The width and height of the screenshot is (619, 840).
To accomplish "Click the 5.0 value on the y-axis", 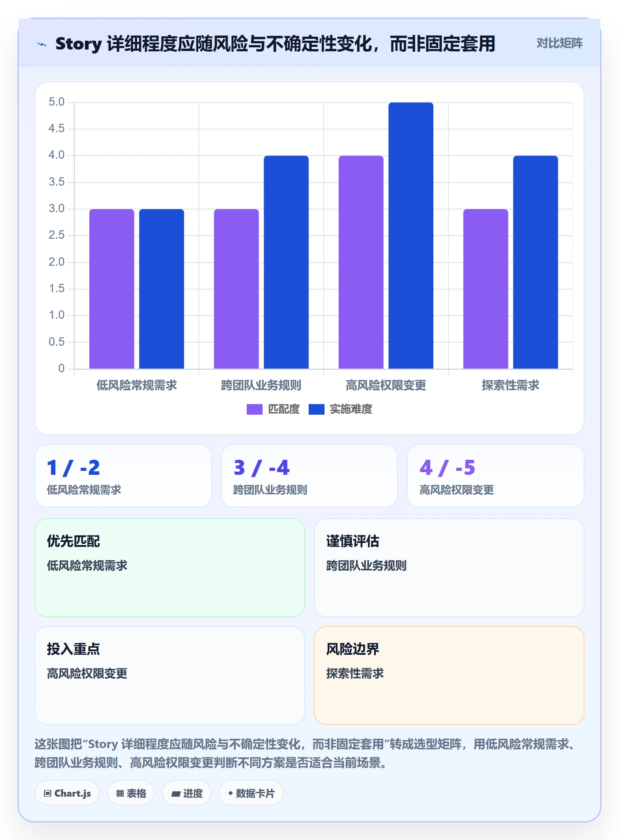I will point(57,102).
